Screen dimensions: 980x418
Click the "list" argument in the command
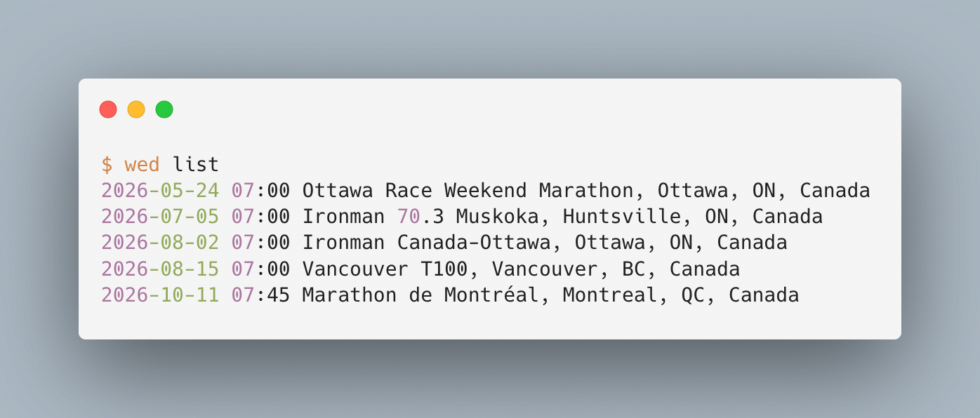(196, 165)
